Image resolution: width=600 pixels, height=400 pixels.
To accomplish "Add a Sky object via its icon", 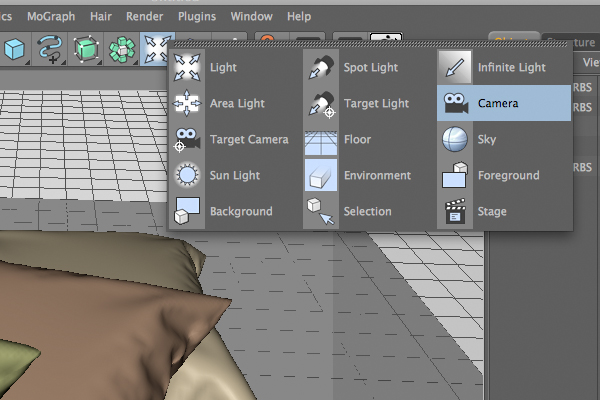I will 455,139.
